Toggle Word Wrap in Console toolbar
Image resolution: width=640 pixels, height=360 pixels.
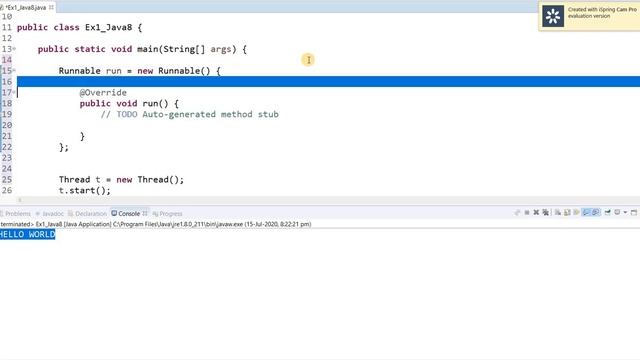pos(576,212)
